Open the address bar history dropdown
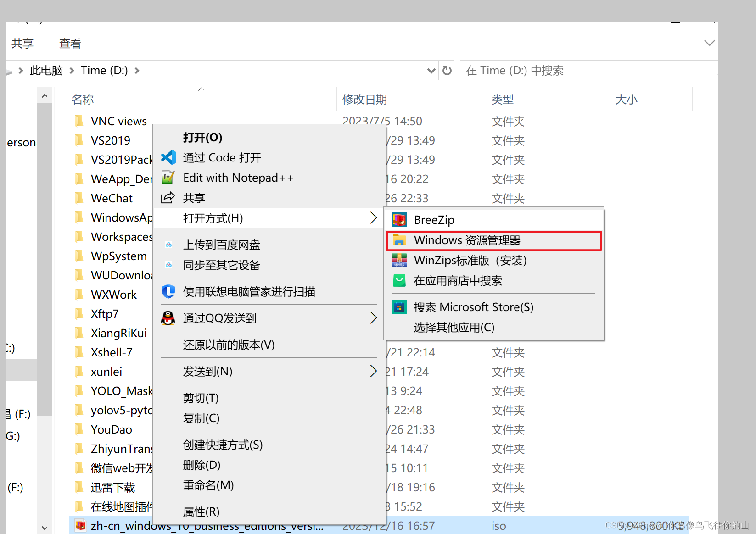Screen dimensions: 756x534 431,71
